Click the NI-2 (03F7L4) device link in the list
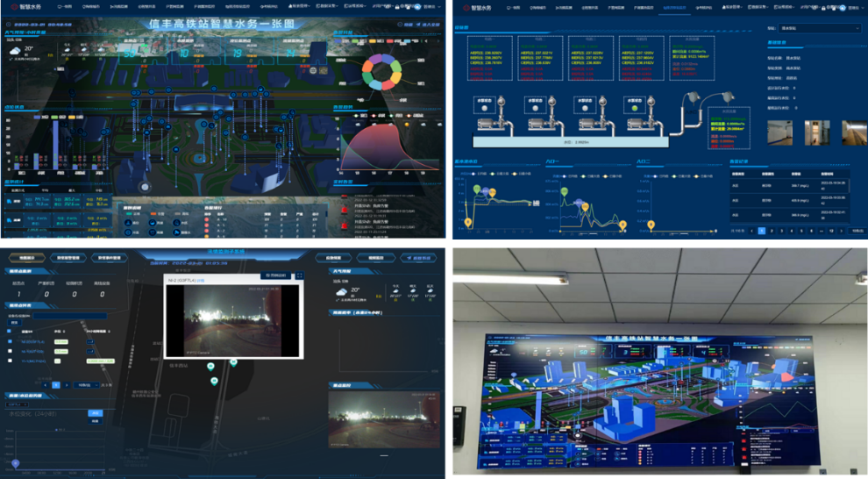The image size is (868, 479). pos(32,341)
